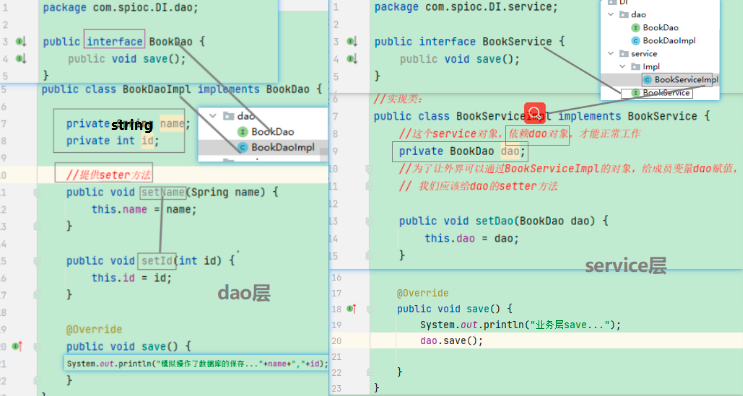This screenshot has width=743, height=396.
Task: Click 'BookService' name in interface declaration
Action: point(517,42)
